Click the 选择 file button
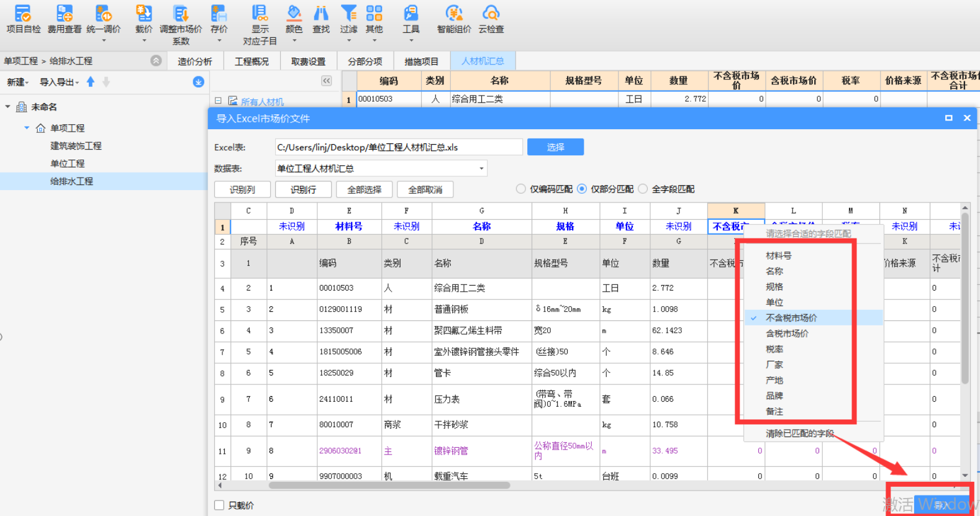The width and height of the screenshot is (980, 516). 555,147
